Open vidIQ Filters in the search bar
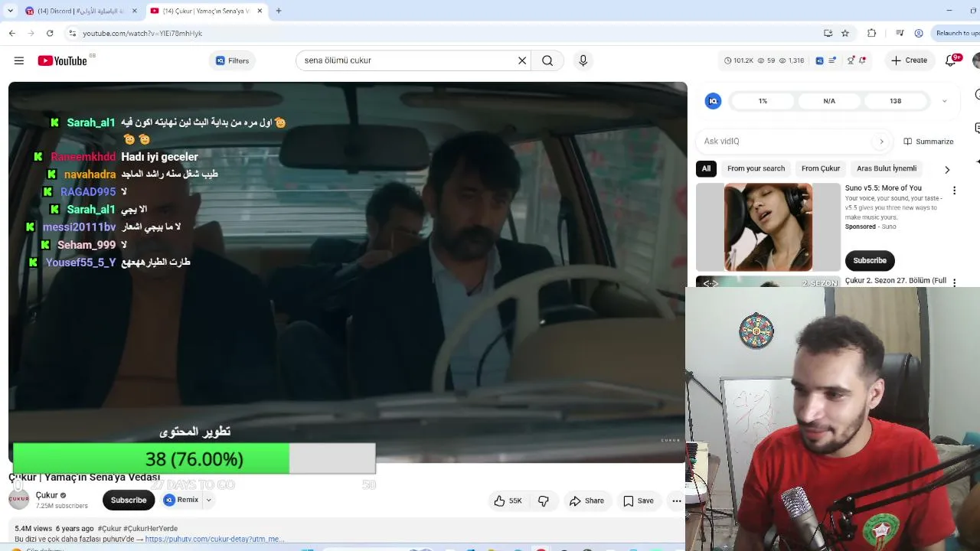 [232, 60]
